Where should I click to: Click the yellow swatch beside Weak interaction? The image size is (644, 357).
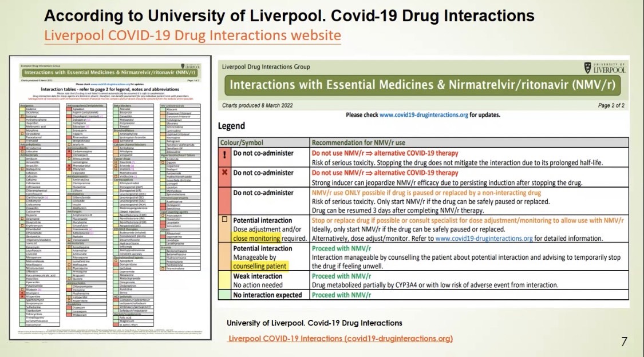[x=224, y=280]
